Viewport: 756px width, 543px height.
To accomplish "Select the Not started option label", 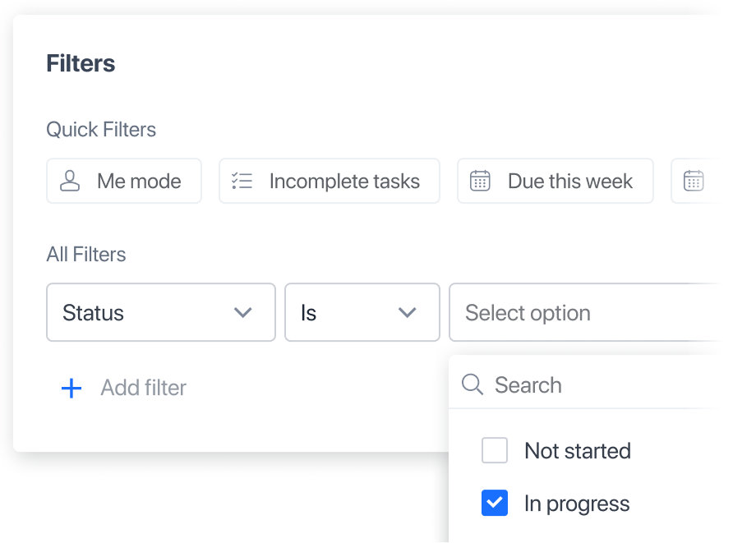I will [x=578, y=451].
